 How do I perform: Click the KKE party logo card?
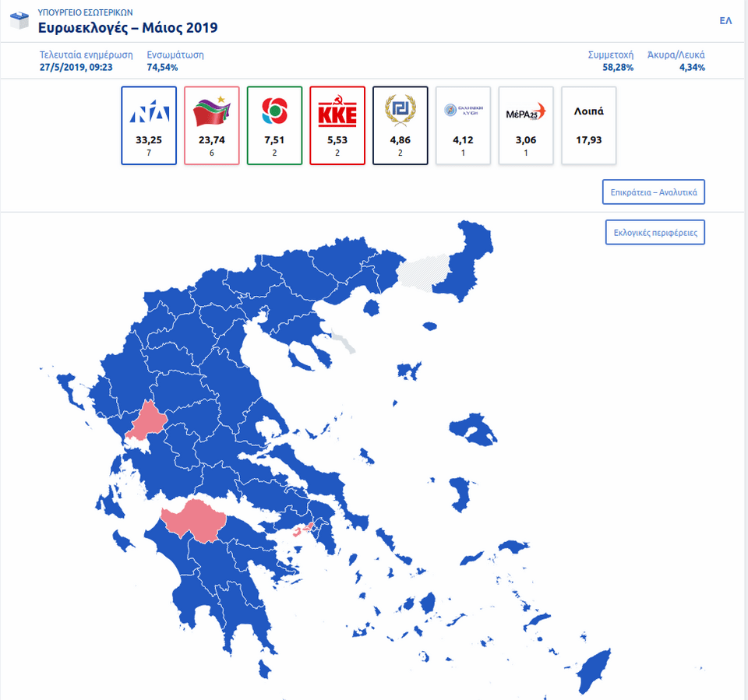point(337,125)
